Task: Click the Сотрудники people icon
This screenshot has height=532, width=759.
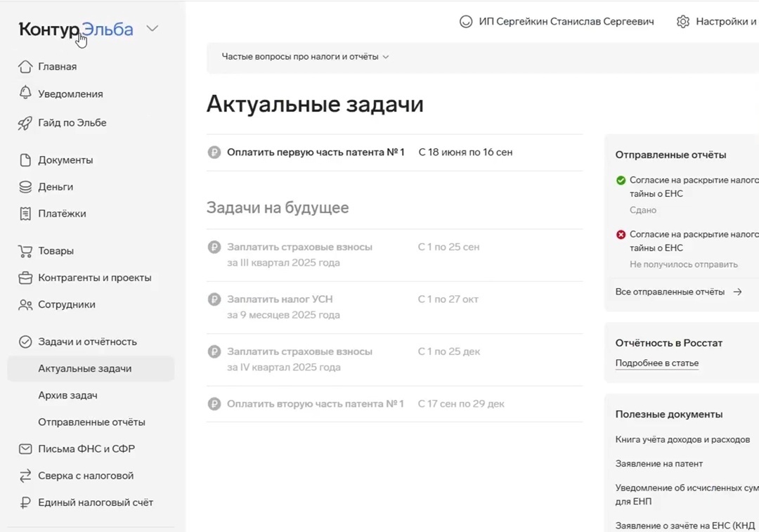Action: click(25, 304)
